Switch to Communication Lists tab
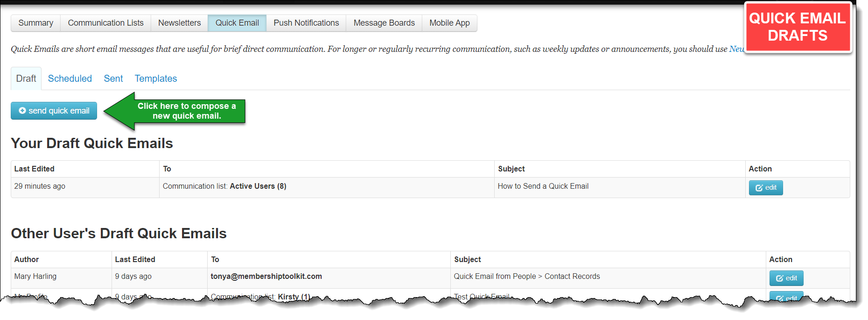Image resolution: width=868 pixels, height=320 pixels. click(x=105, y=23)
